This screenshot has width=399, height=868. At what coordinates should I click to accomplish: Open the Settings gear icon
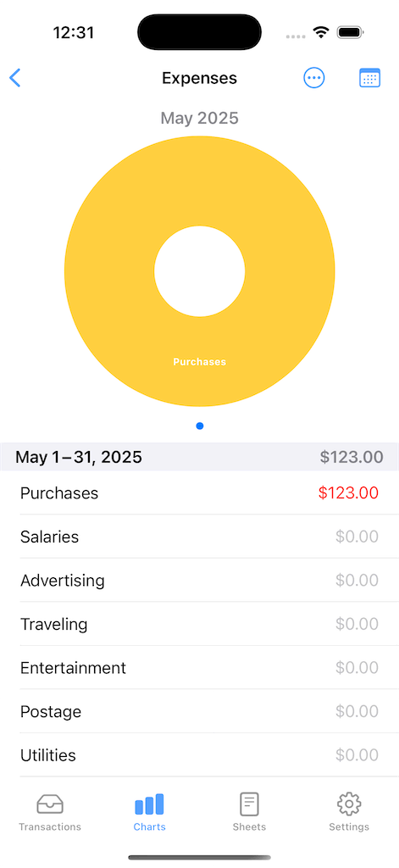(349, 804)
